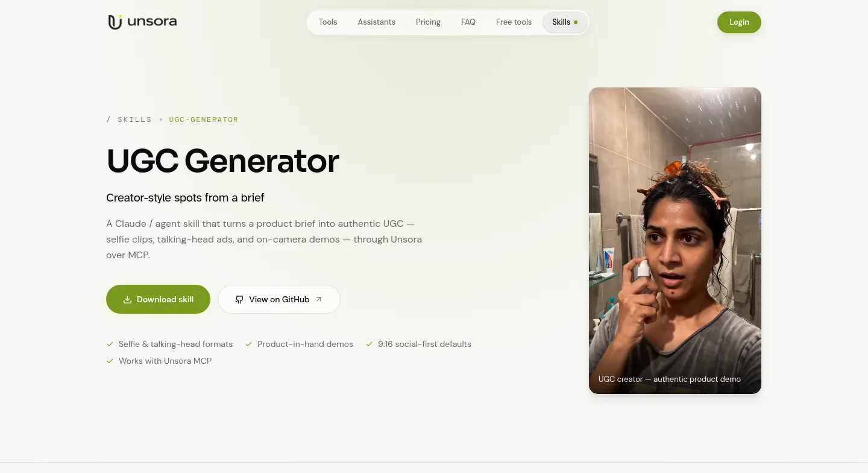Click the checkmark beside Works with Unsora MCP
Screen dimensions: 868x473
coord(110,361)
